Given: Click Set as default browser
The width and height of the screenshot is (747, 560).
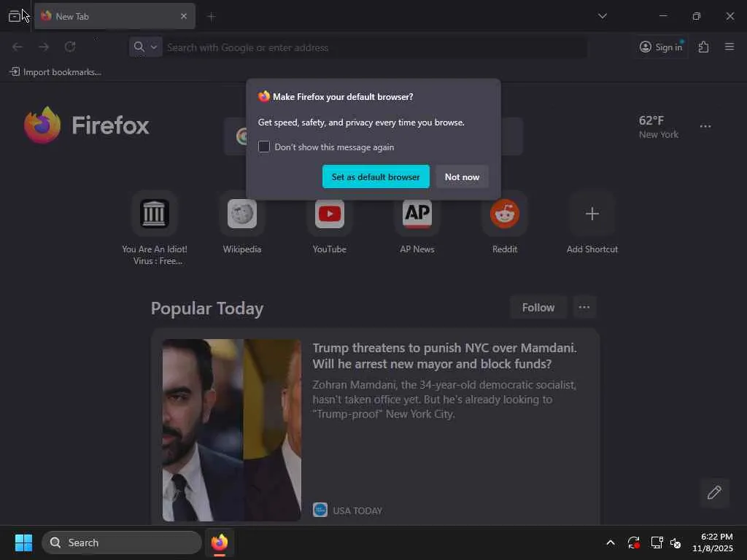Looking at the screenshot, I should click(x=376, y=176).
